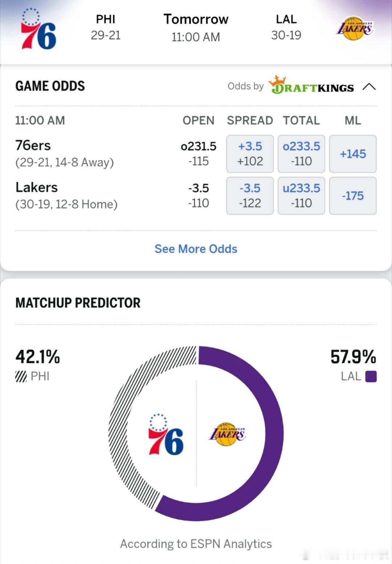The image size is (392, 564).
Task: Select 76ers +3.5 spread bet
Action: 250,154
